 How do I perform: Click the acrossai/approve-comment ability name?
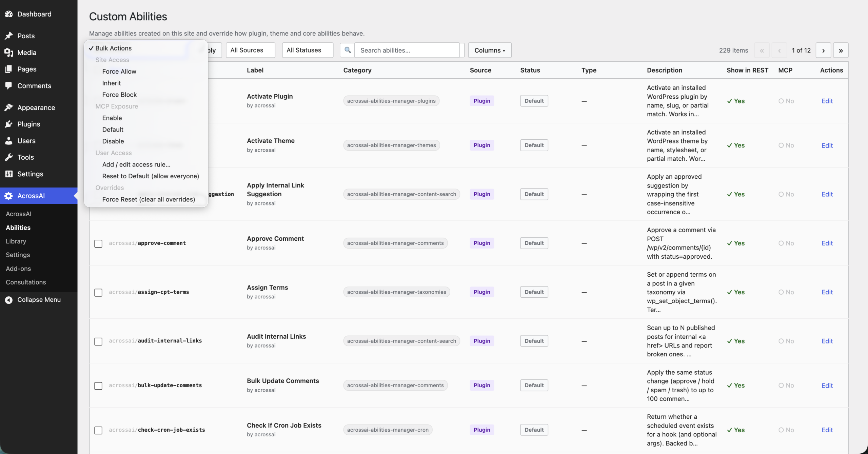click(147, 243)
